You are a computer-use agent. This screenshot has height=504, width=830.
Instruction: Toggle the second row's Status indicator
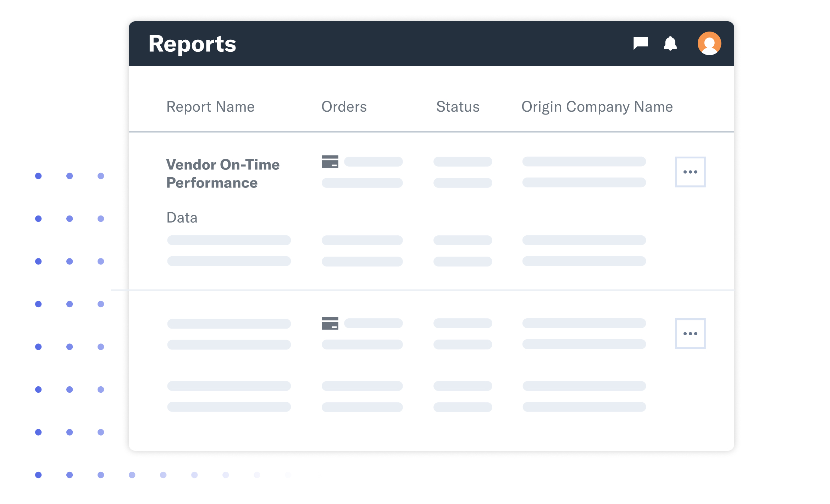pyautogui.click(x=462, y=323)
